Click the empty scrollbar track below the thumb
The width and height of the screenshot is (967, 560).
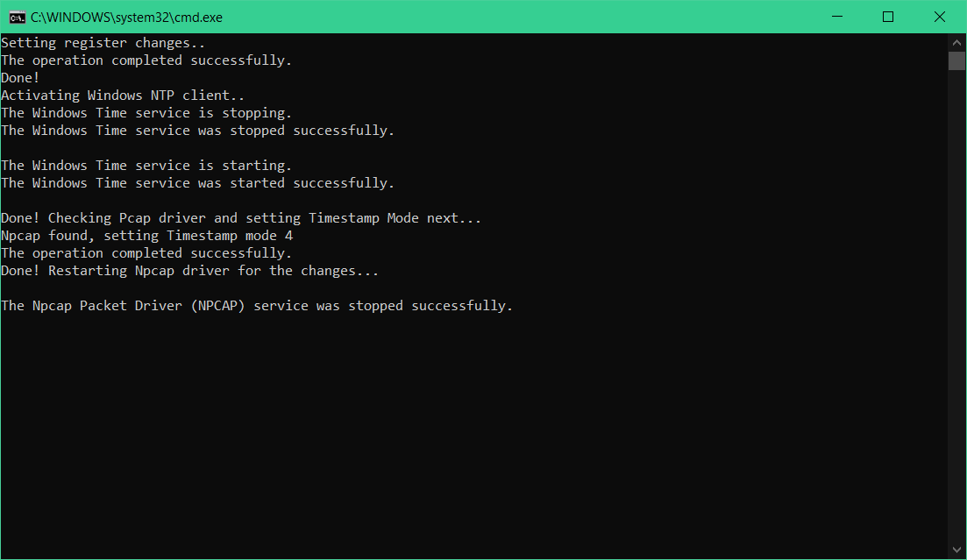(x=956, y=305)
